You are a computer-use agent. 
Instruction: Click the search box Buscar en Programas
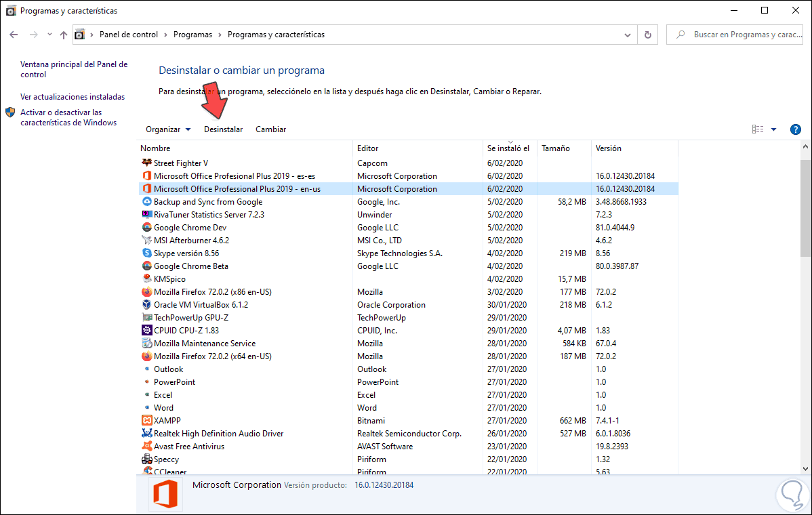pos(734,35)
